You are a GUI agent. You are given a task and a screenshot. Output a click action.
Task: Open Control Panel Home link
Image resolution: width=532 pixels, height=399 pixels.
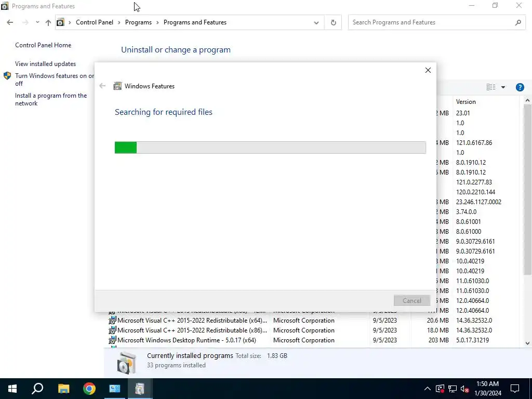click(x=43, y=45)
